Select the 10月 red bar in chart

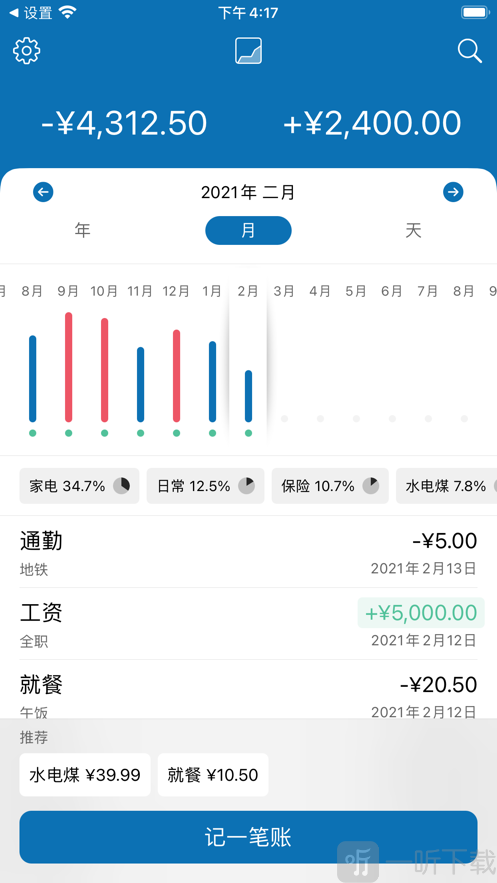coord(105,370)
